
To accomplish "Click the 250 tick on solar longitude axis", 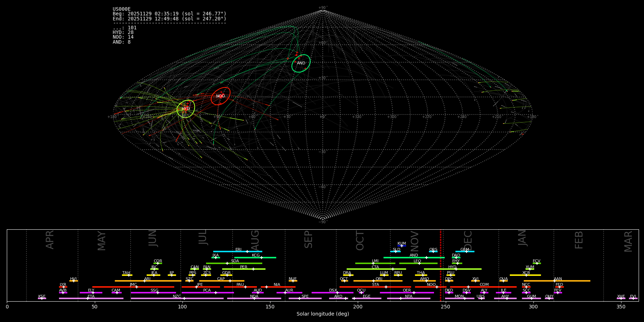I will (x=445, y=307).
